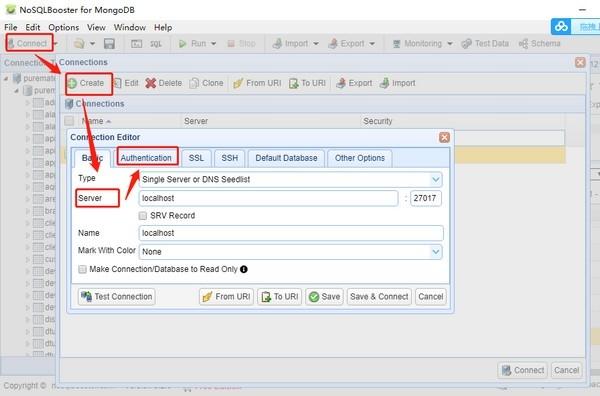Switch to the Authentication tab
Viewport: 600px width, 396px height.
point(146,158)
